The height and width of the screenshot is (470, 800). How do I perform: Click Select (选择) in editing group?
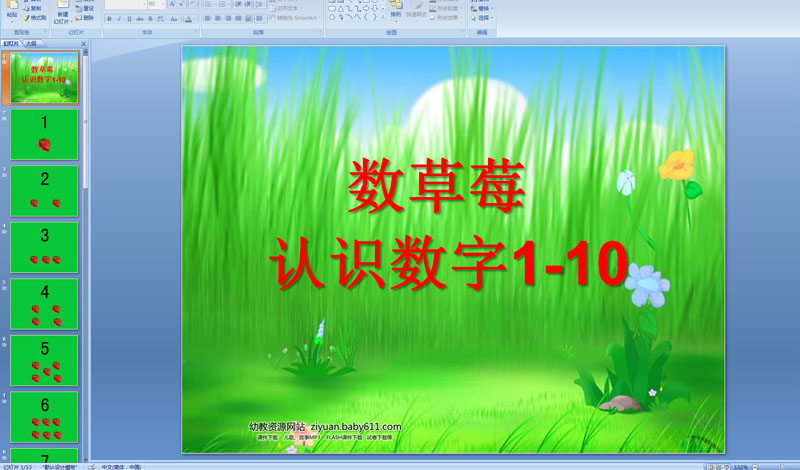[482, 17]
